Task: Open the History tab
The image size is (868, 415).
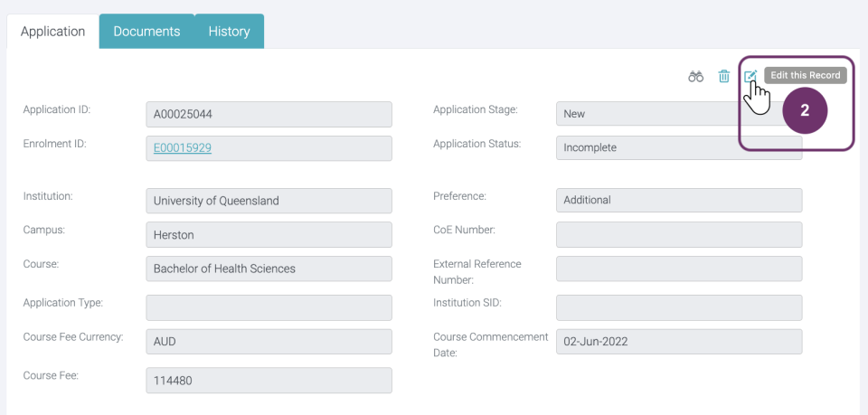Action: coord(229,31)
